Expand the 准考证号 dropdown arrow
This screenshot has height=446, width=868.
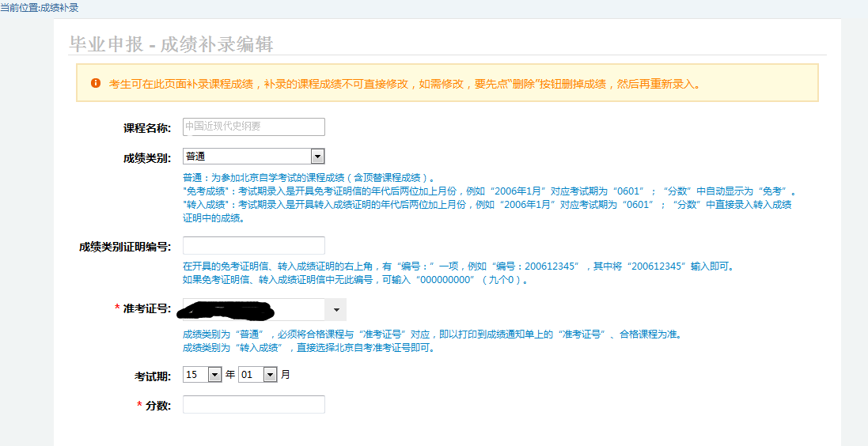(x=336, y=309)
